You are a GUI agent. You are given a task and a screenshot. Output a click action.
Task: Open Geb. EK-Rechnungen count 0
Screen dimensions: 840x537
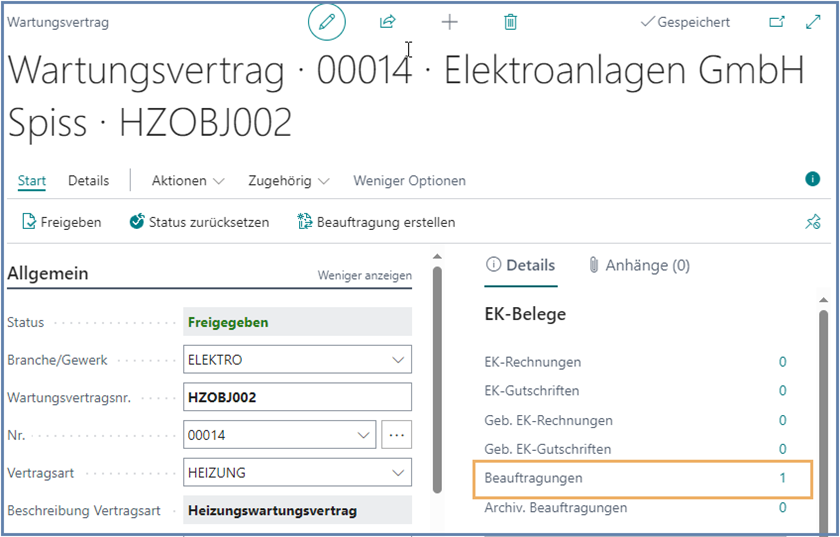(x=783, y=420)
